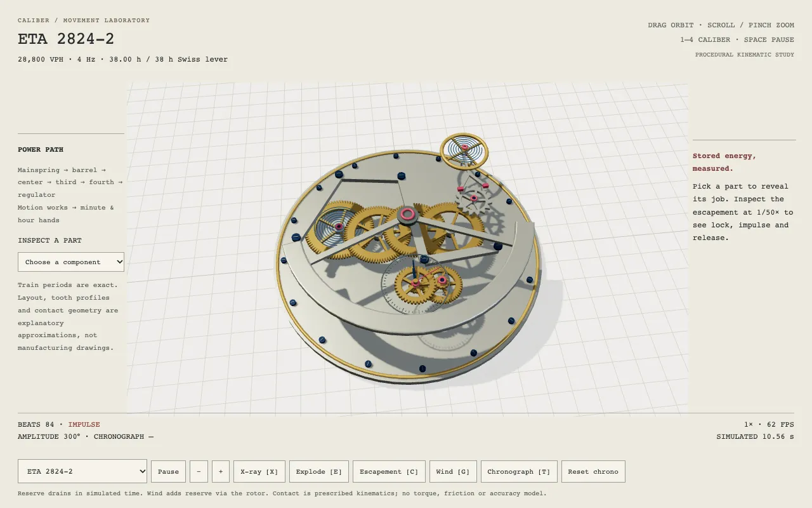Viewport: 812px width, 508px height.
Task: Click the 'INSPECT A PART' label
Action: 49,241
